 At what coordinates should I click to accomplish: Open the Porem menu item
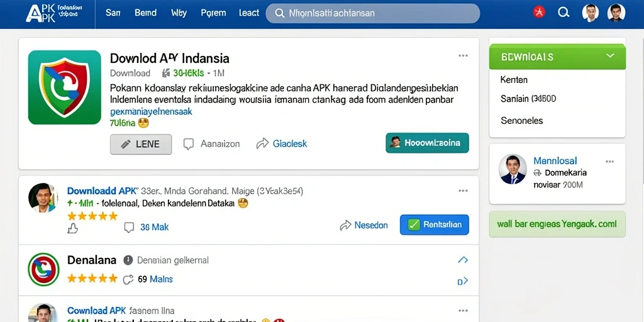[x=213, y=13]
